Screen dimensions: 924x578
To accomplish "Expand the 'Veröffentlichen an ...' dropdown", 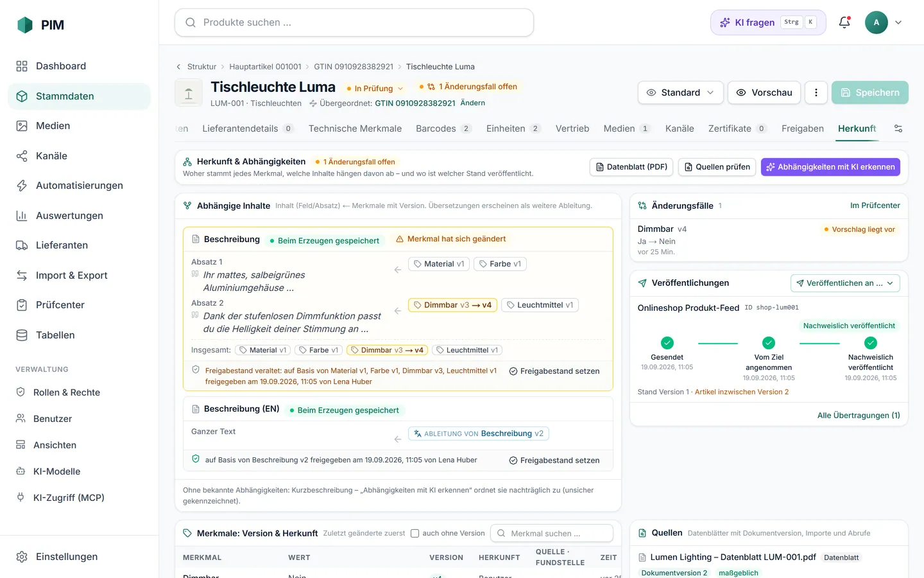I will coord(845,283).
